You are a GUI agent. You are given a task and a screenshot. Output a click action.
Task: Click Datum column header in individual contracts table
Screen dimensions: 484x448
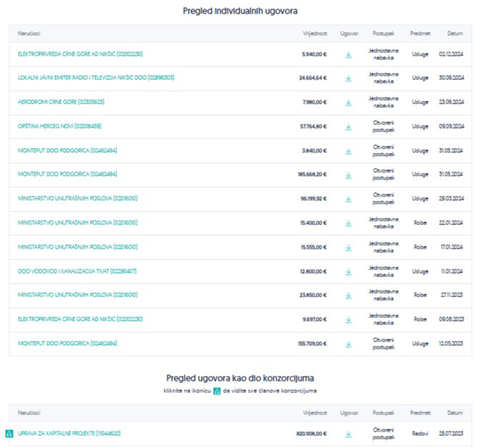point(455,34)
